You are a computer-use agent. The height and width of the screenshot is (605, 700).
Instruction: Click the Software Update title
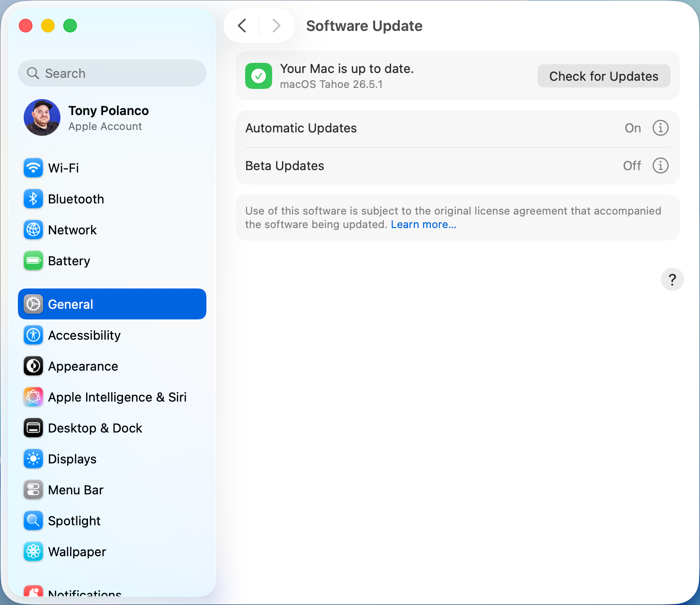[x=365, y=26]
